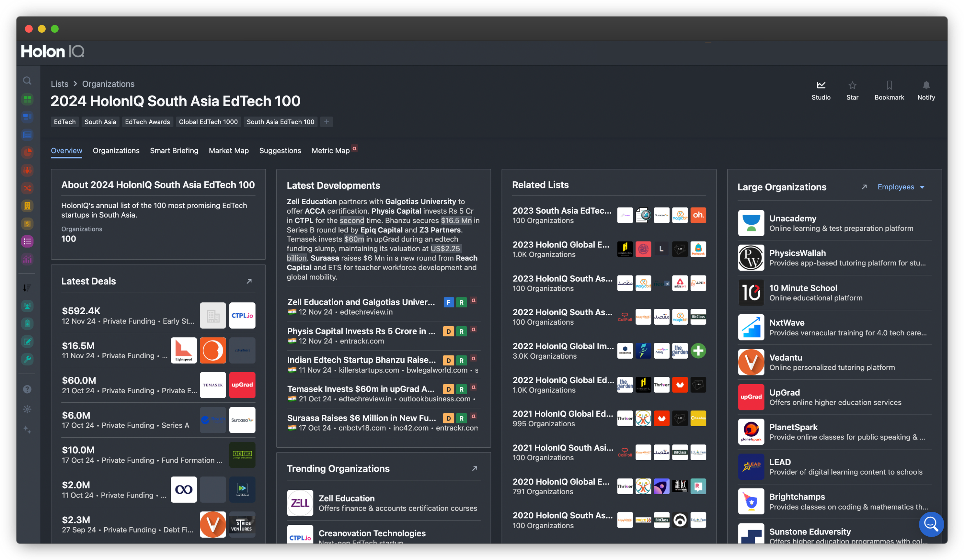Click the upGrad logo in $60.0M deal
Image resolution: width=964 pixels, height=560 pixels.
coord(242,385)
